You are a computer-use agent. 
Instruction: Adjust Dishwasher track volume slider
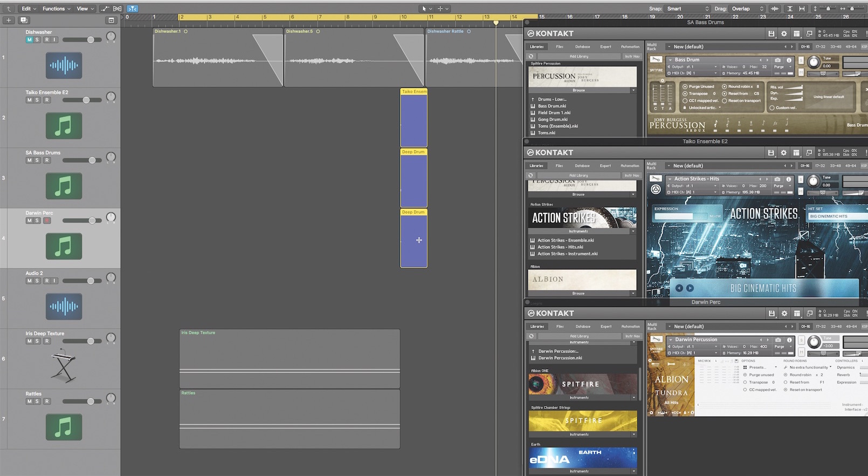click(91, 40)
